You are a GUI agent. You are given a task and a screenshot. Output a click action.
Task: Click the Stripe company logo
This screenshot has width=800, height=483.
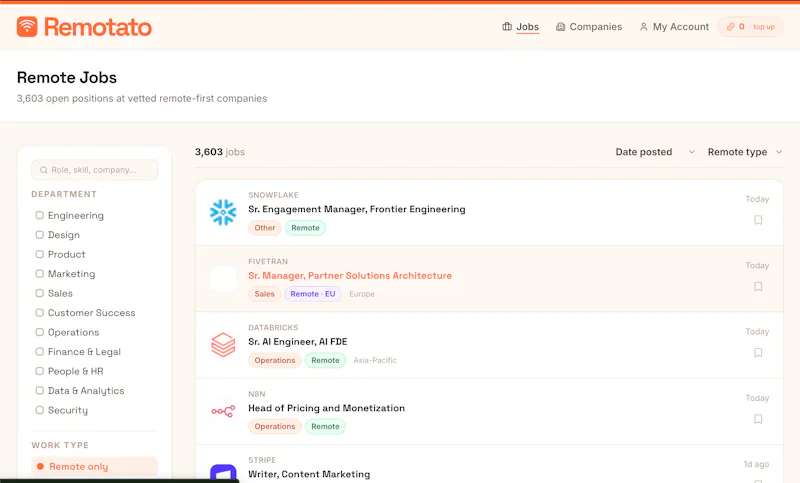[x=223, y=473]
